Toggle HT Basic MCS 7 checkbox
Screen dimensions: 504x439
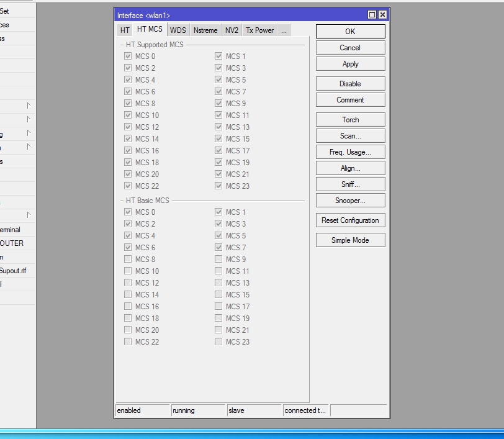[218, 247]
